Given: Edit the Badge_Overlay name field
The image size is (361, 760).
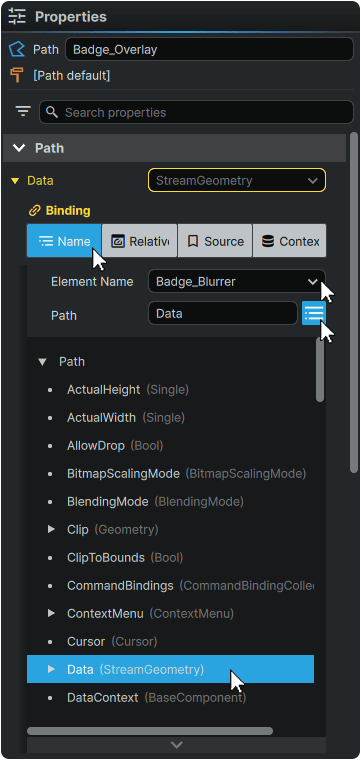Looking at the screenshot, I should [x=209, y=49].
